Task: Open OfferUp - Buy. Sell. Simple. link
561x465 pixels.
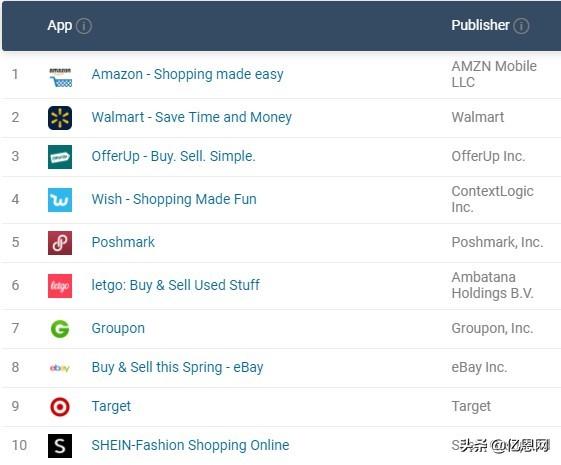Action: pos(174,156)
